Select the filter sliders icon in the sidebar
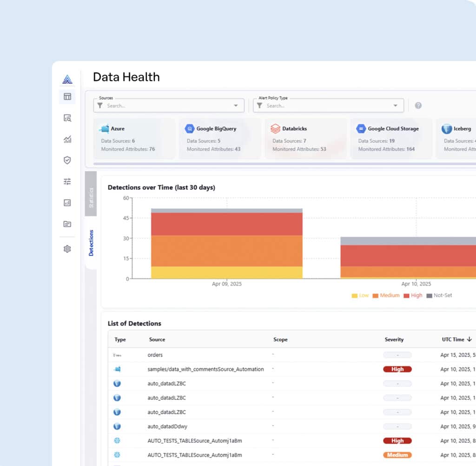This screenshot has height=466, width=476. [67, 181]
